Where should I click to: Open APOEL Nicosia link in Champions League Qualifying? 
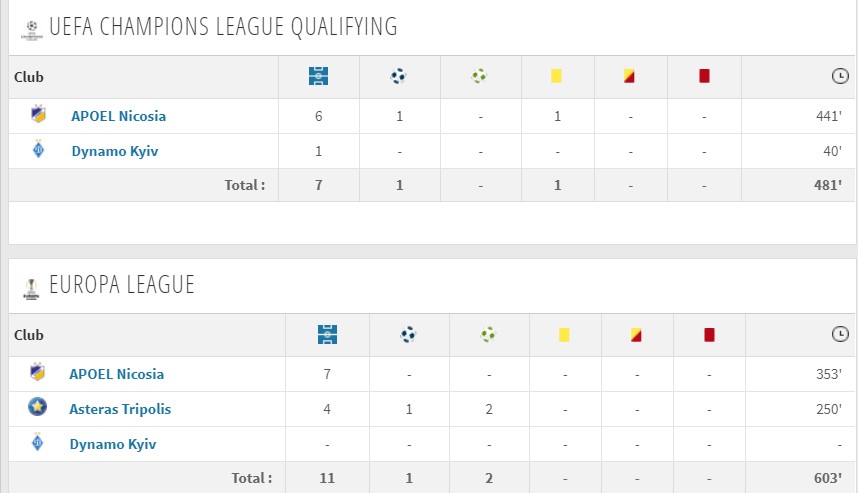(x=118, y=116)
